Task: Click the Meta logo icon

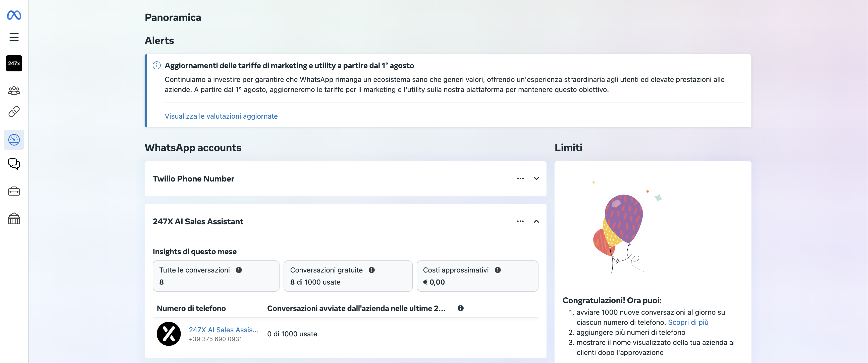Action: pyautogui.click(x=14, y=15)
